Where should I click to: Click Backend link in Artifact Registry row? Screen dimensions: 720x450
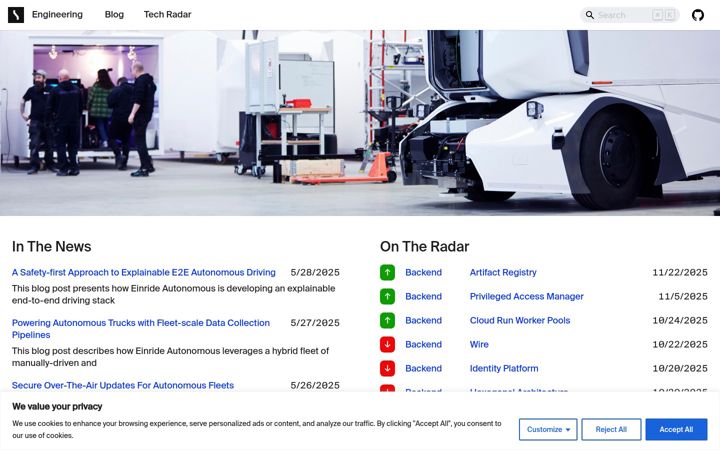click(423, 272)
